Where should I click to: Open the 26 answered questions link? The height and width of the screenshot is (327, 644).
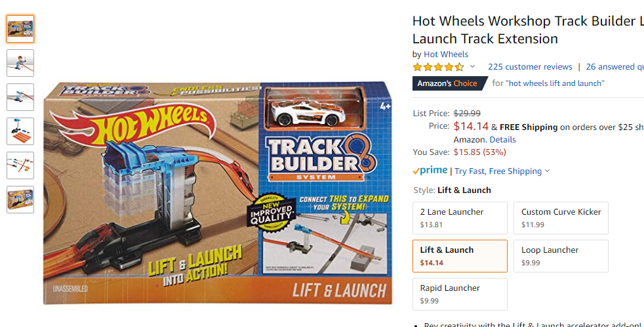tap(615, 66)
